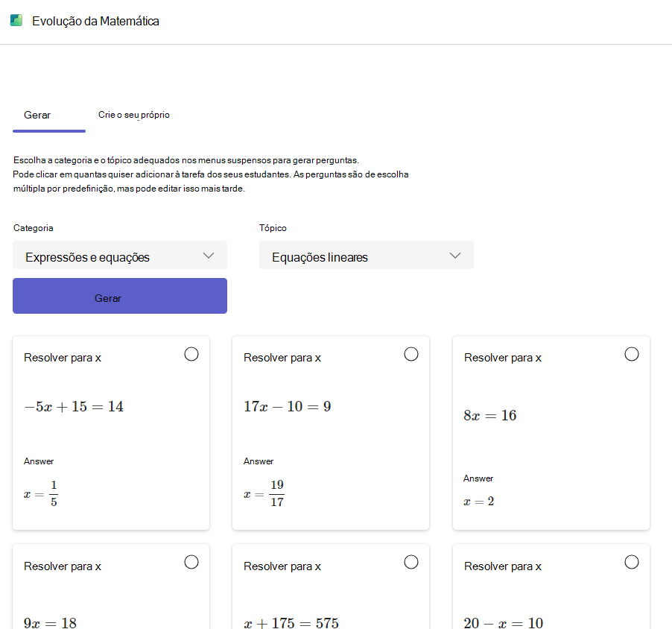Select radio button for x + 175 = 575
Image resolution: width=672 pixels, height=629 pixels.
click(x=411, y=562)
